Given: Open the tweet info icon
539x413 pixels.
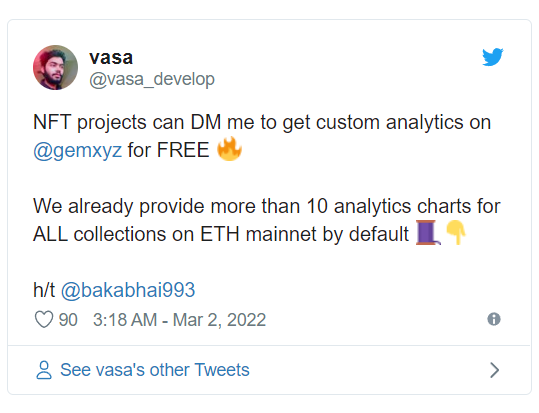Looking at the screenshot, I should click(x=494, y=319).
